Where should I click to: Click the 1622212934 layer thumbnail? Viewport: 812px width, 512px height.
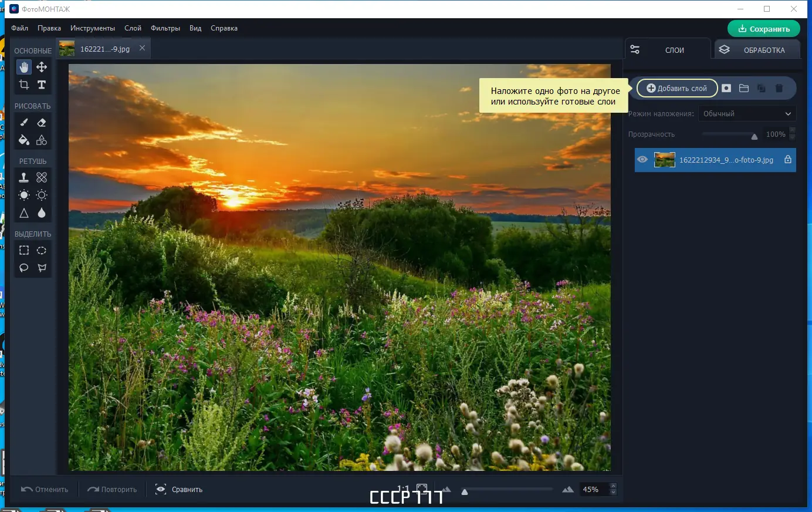(665, 160)
